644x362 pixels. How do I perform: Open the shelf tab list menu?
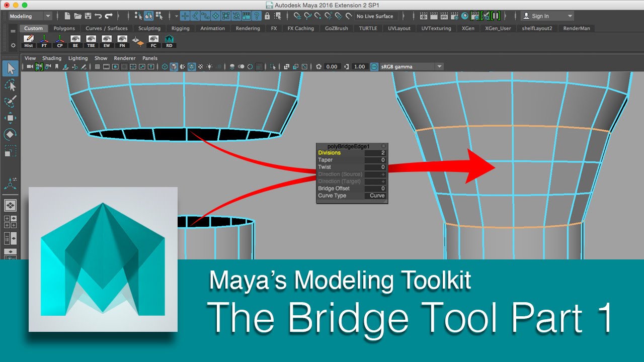pyautogui.click(x=13, y=31)
